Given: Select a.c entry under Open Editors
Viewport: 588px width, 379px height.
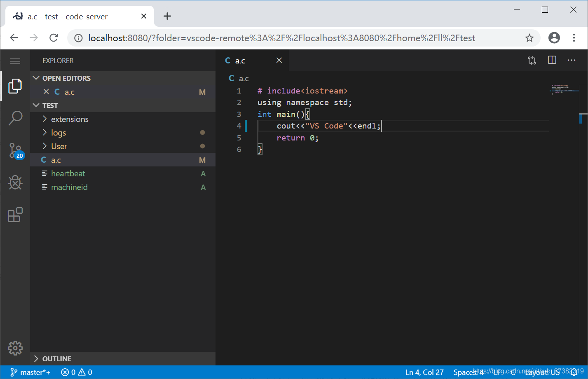Looking at the screenshot, I should pyautogui.click(x=123, y=92).
